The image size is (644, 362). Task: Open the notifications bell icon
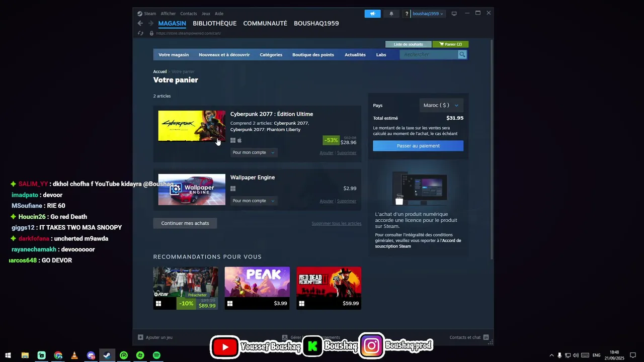(x=391, y=14)
